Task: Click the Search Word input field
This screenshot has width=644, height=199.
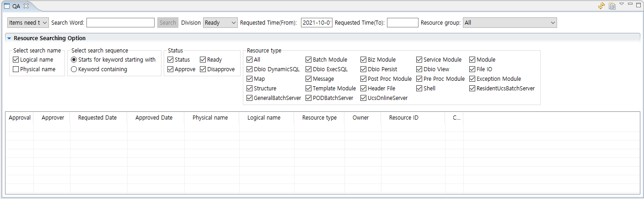Action: [120, 23]
